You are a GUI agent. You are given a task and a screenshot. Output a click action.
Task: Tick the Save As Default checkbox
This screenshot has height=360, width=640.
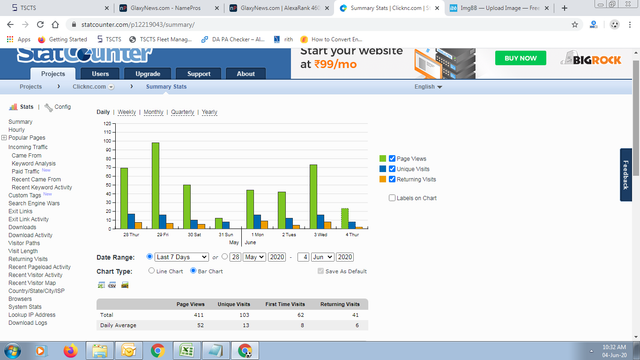[321, 271]
